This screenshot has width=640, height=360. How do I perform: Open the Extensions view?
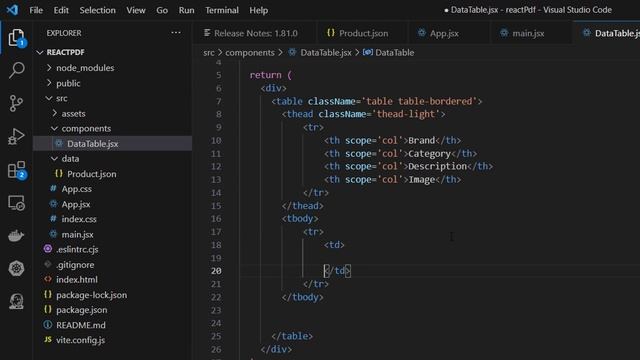point(16,170)
